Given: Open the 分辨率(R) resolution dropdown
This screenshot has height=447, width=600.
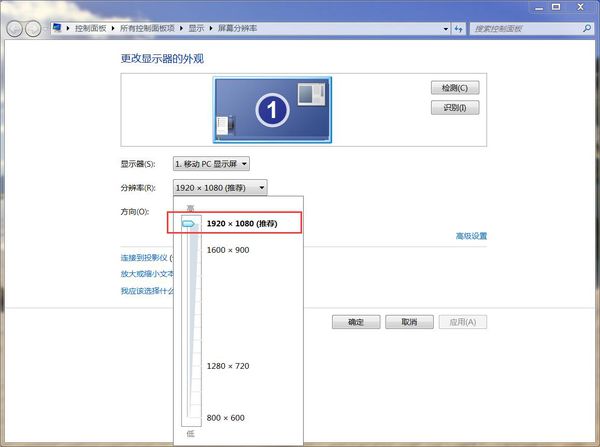Looking at the screenshot, I should click(x=220, y=188).
